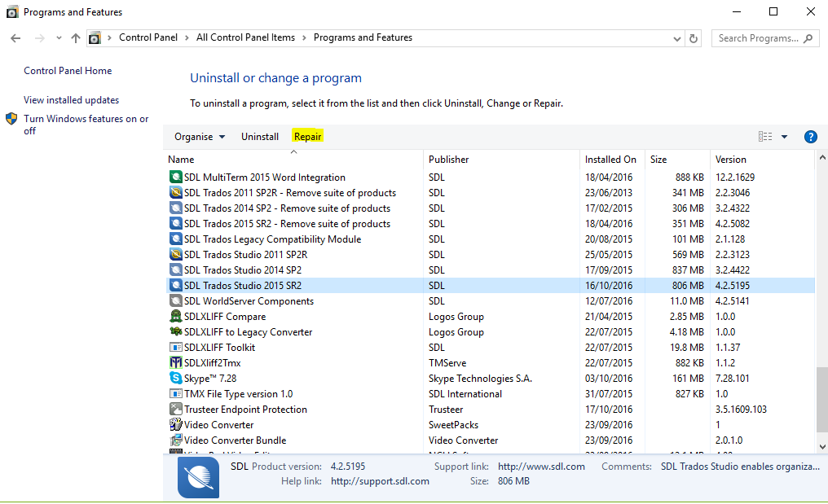828x504 pixels.
Task: Click the Video Converter program icon
Action: [x=176, y=424]
